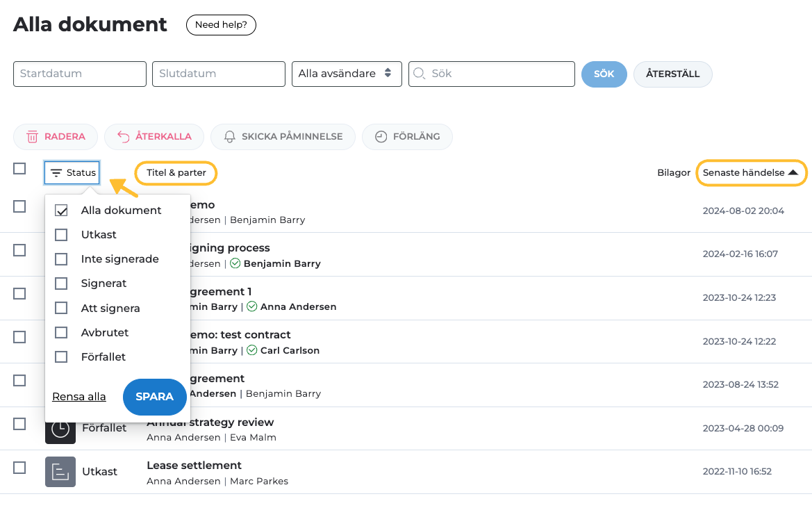Uncheck the Alla dokument filter option
This screenshot has height=517, width=812.
pyautogui.click(x=61, y=211)
